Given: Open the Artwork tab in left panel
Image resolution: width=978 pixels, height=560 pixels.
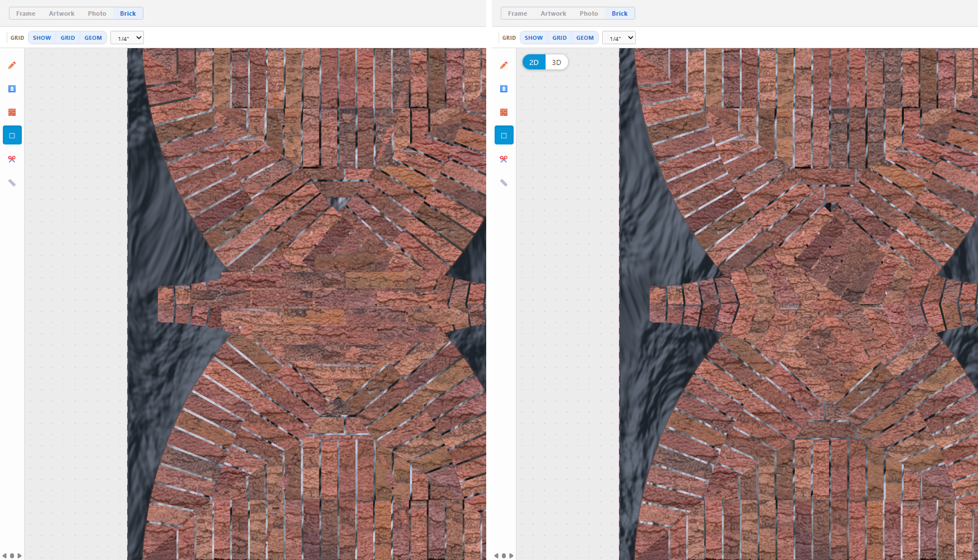Looking at the screenshot, I should (62, 13).
